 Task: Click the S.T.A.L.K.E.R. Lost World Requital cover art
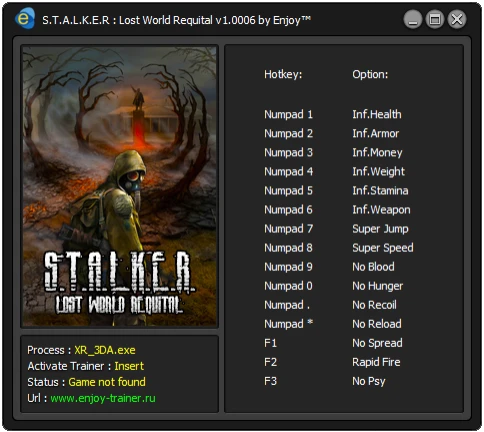(119, 186)
